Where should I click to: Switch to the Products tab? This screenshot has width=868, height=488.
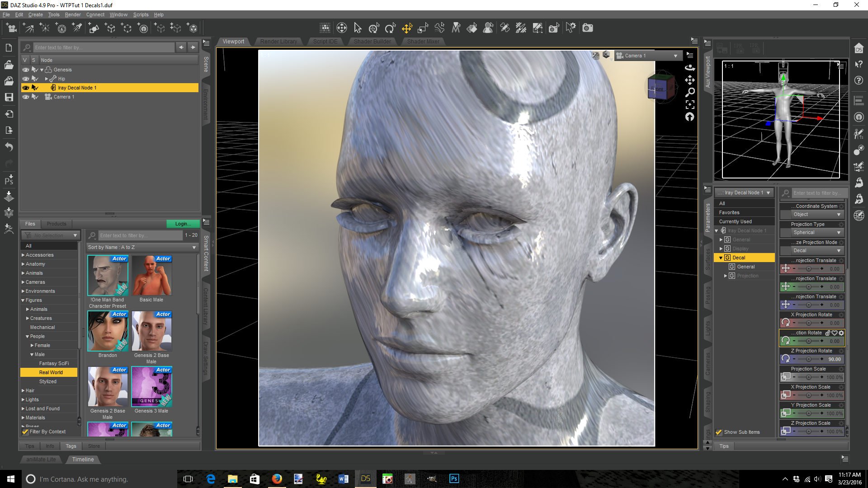pyautogui.click(x=57, y=224)
